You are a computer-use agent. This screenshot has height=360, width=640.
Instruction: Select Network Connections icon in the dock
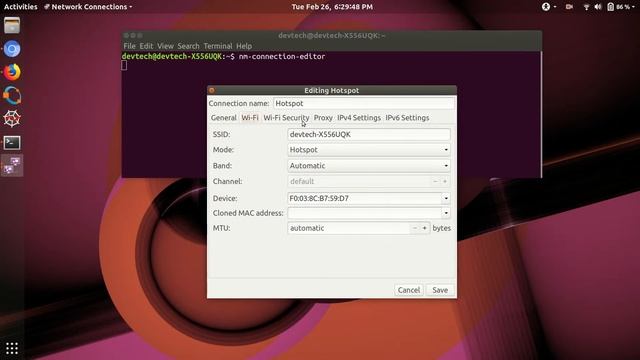(12, 166)
